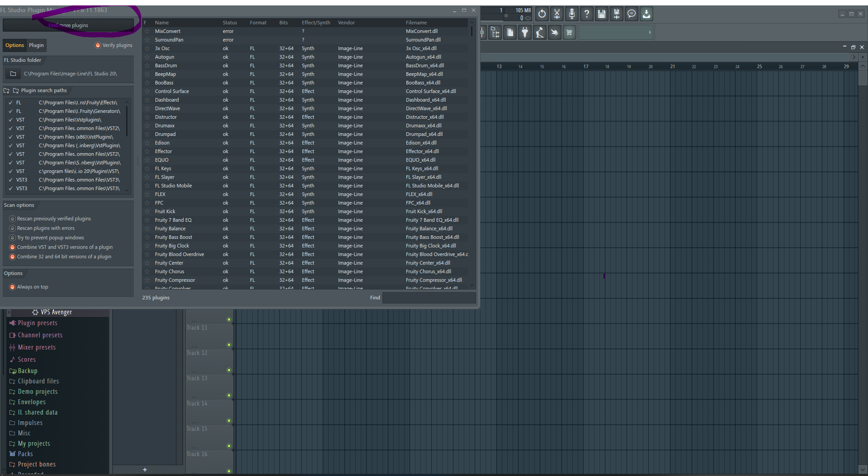Click second folder icon beside Plugin search paths
The width and height of the screenshot is (868, 476).
click(x=16, y=90)
